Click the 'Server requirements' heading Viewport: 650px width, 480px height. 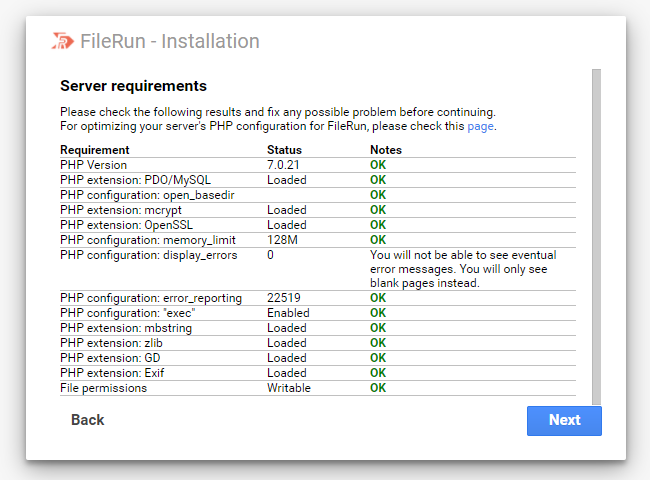[x=133, y=86]
